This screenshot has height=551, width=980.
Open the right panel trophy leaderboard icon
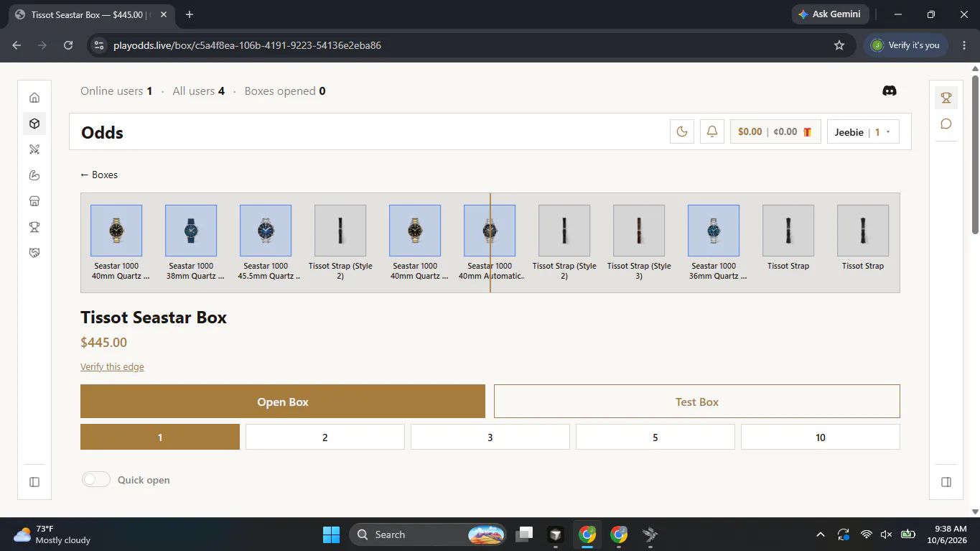click(946, 98)
